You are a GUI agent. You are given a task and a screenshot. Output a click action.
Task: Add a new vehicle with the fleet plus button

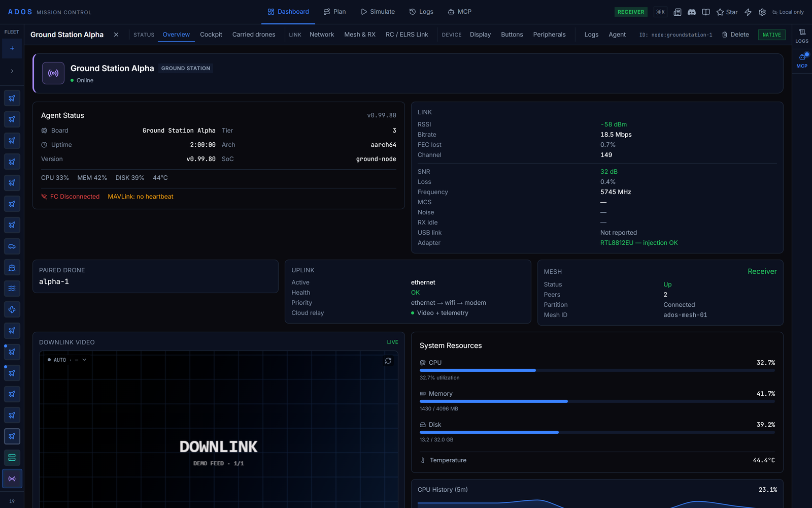click(12, 48)
